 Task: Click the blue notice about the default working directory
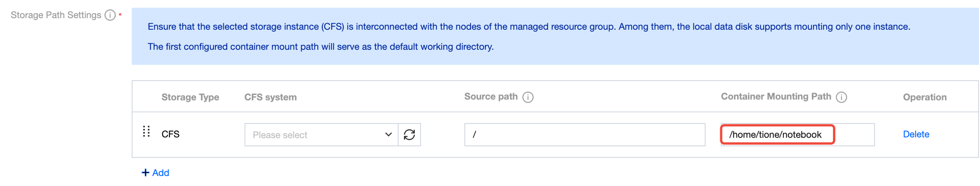point(320,46)
